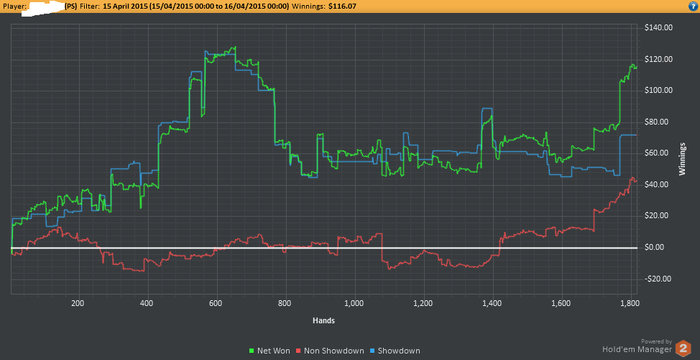
Task: Toggle the Non Showdown legend entry
Action: coord(330,351)
